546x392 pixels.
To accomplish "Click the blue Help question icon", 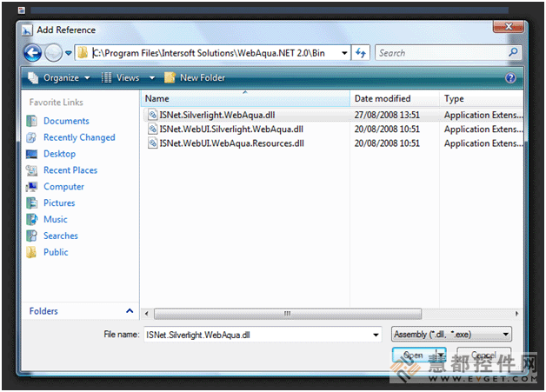I will (x=510, y=77).
